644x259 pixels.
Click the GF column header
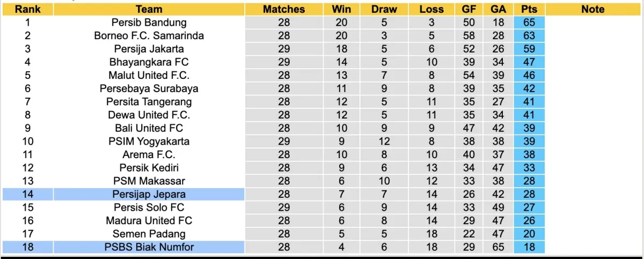(468, 9)
